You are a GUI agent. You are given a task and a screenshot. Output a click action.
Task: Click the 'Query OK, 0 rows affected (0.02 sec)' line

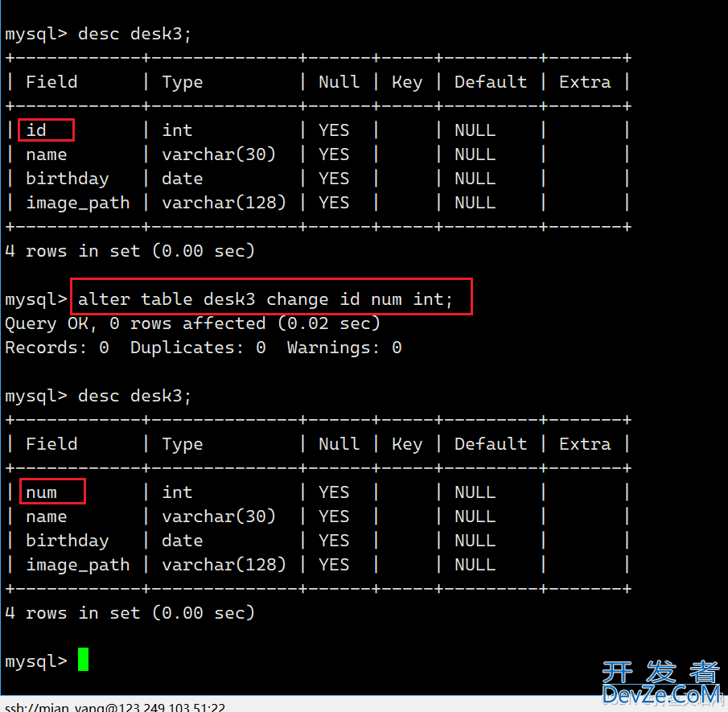coord(193,323)
